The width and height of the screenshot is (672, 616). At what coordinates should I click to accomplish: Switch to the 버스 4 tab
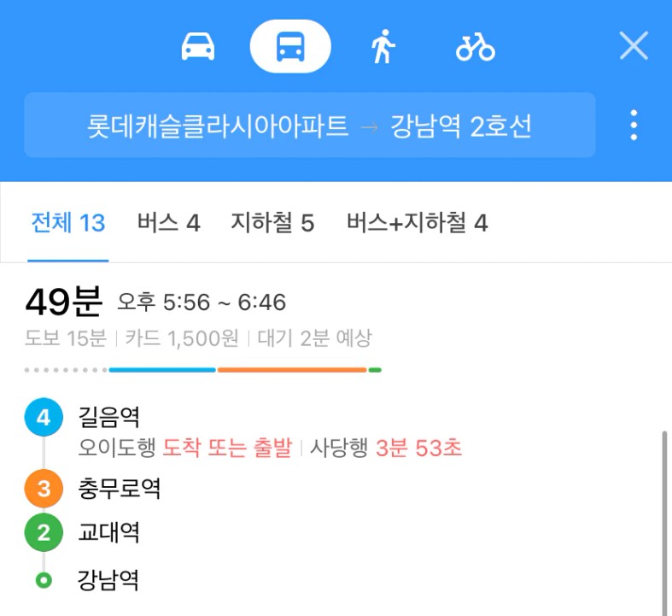point(168,223)
